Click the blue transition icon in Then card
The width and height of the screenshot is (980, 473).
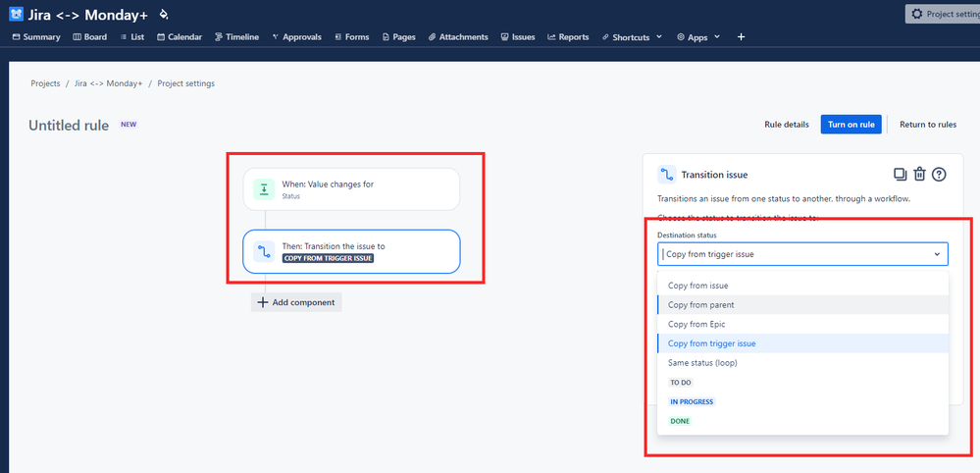pyautogui.click(x=264, y=252)
